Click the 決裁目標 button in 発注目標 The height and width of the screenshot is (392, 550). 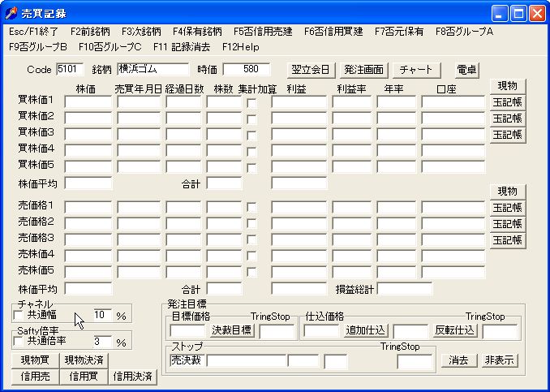click(232, 330)
